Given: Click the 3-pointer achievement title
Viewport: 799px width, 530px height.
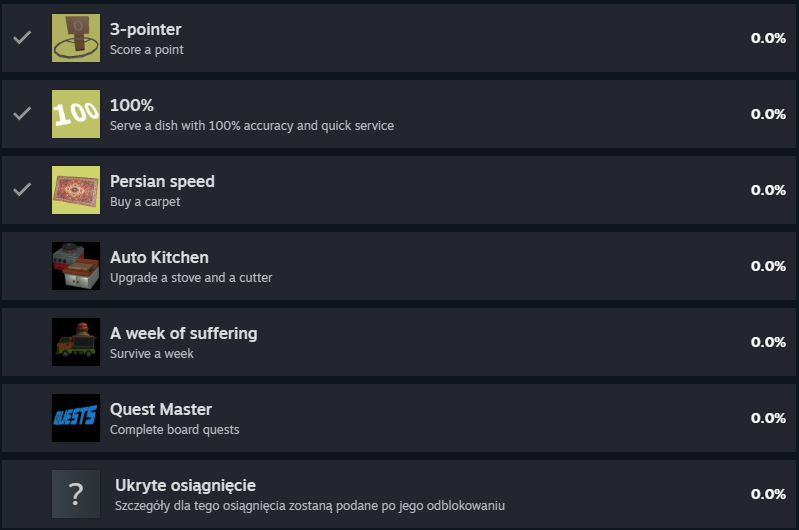Looking at the screenshot, I should coord(146,30).
